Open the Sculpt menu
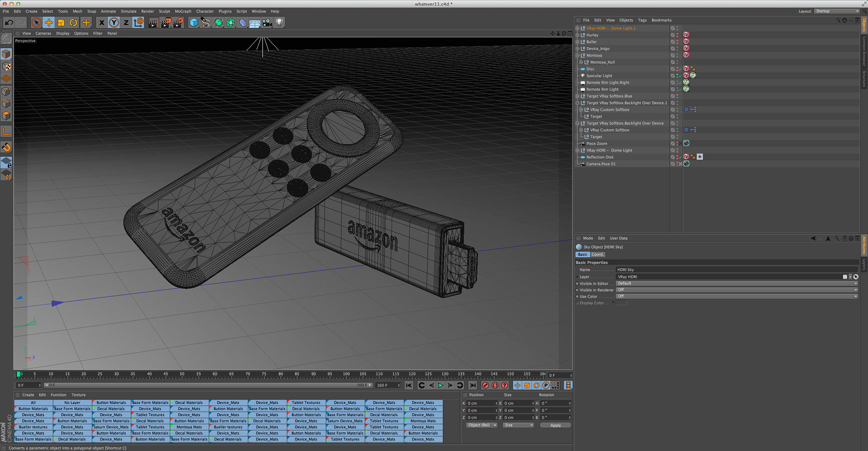Screen dimensions: 868x451 click(x=164, y=11)
